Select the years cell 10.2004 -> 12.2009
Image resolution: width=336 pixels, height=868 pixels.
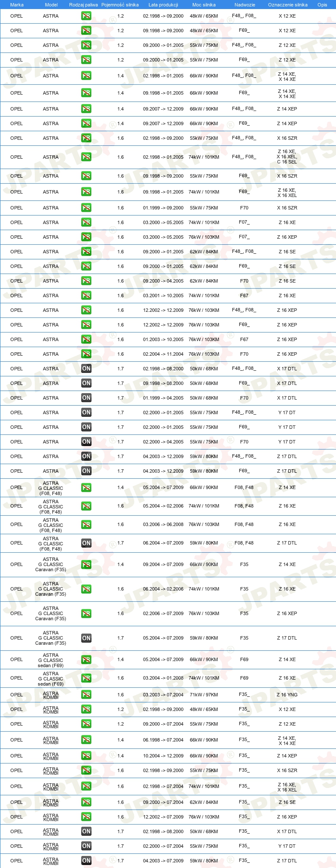click(x=163, y=756)
